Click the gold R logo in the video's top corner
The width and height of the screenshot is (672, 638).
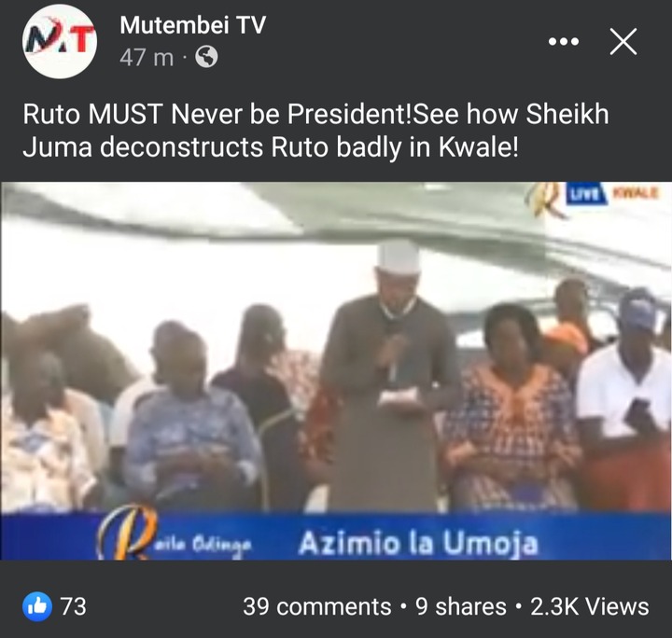pyautogui.click(x=546, y=200)
